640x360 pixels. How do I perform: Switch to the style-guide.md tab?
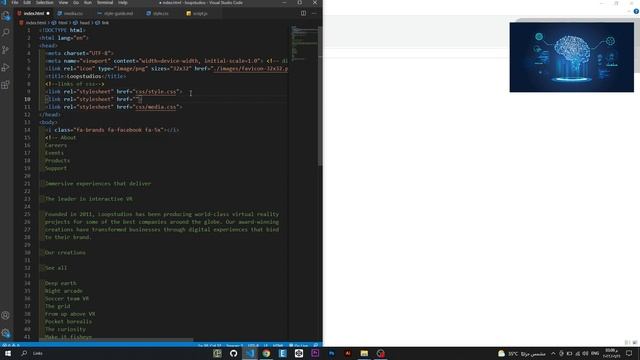[118, 13]
